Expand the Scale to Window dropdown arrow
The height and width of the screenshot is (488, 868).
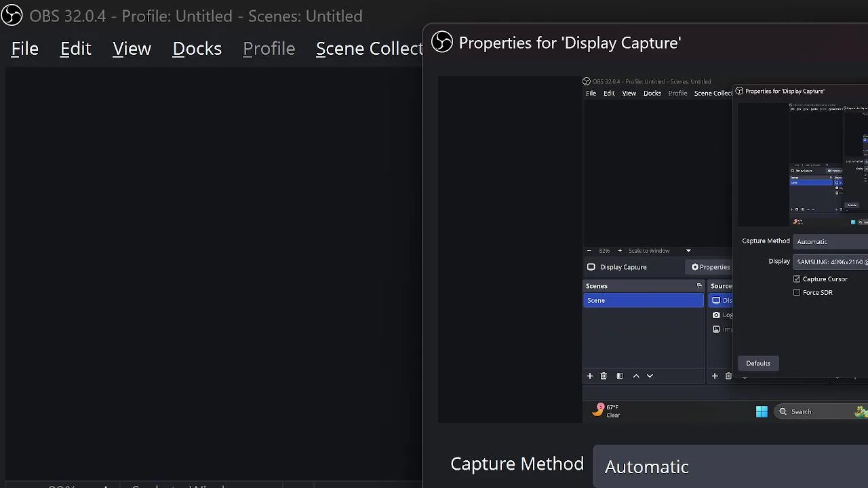coord(688,251)
